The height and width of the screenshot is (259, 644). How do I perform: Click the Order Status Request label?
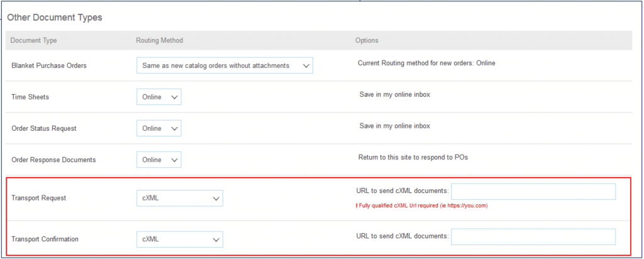[x=44, y=128]
